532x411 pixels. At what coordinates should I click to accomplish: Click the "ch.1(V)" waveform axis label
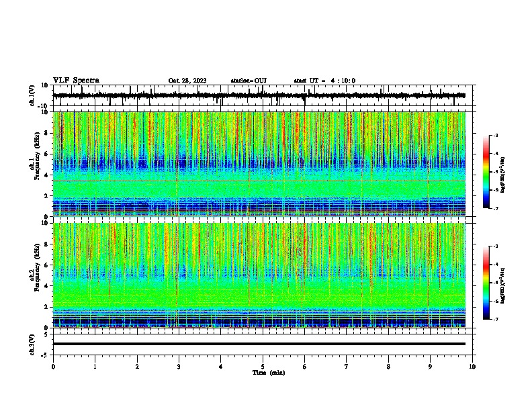pyautogui.click(x=32, y=95)
